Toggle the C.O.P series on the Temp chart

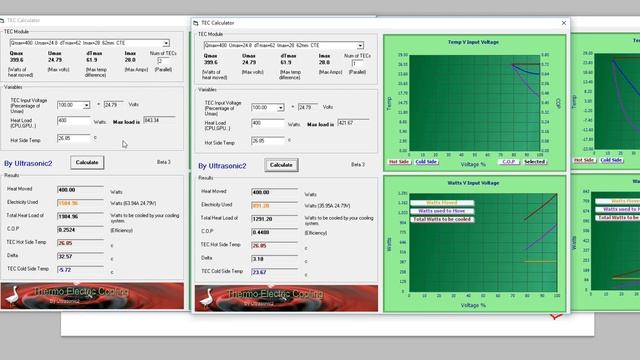[509, 162]
